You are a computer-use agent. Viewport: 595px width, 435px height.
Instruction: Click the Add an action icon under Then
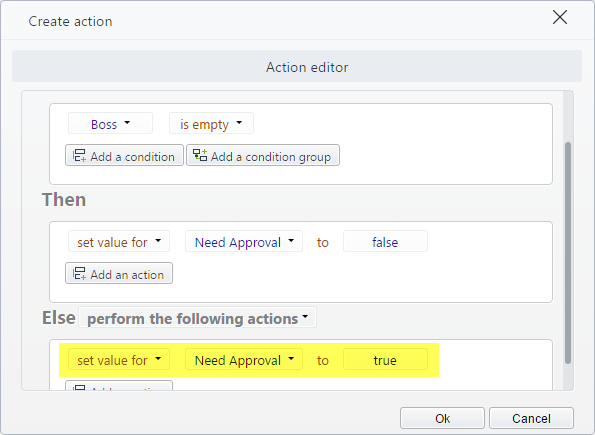(x=79, y=273)
